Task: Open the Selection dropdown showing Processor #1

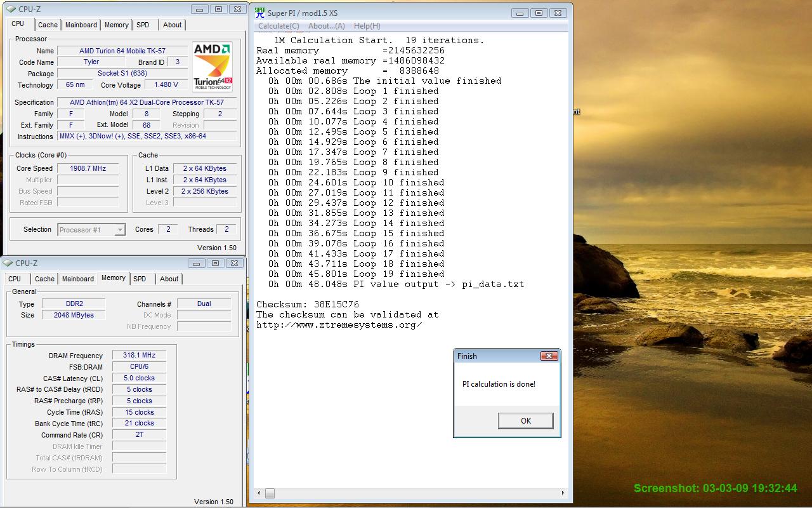Action: [x=91, y=230]
